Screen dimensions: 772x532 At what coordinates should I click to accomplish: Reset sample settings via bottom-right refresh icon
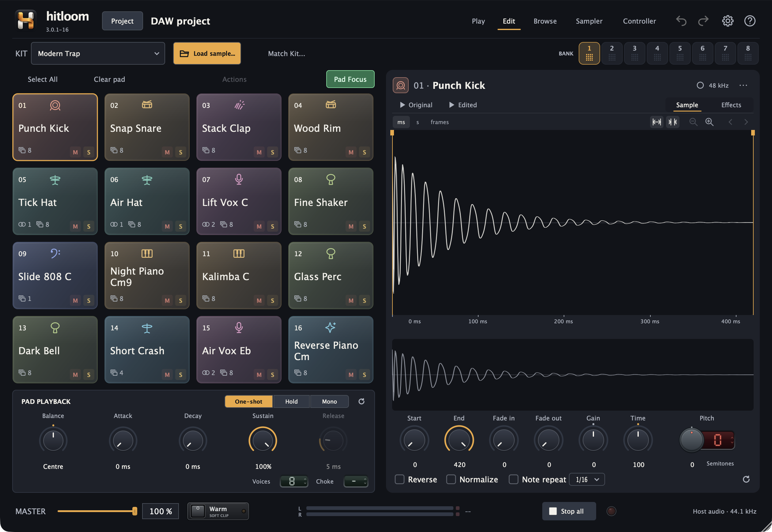pos(746,479)
